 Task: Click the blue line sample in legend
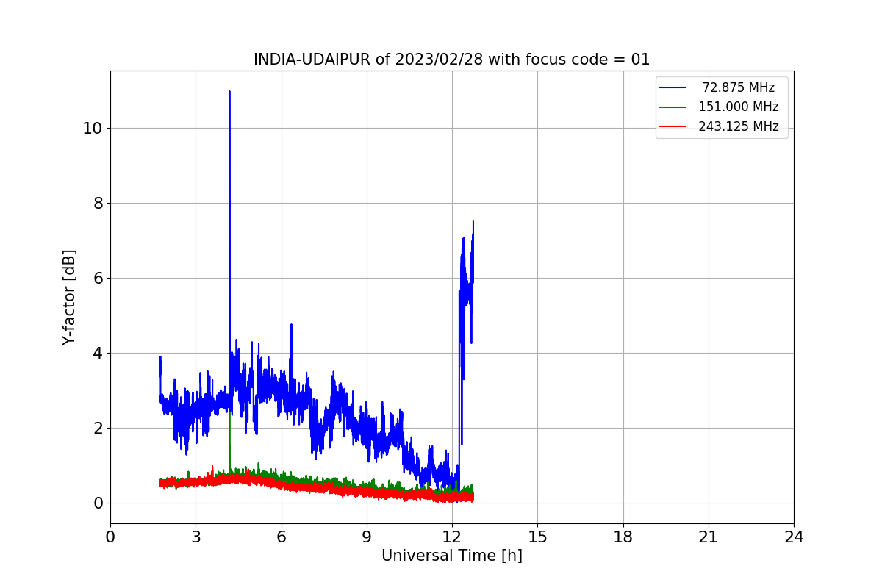[673, 87]
